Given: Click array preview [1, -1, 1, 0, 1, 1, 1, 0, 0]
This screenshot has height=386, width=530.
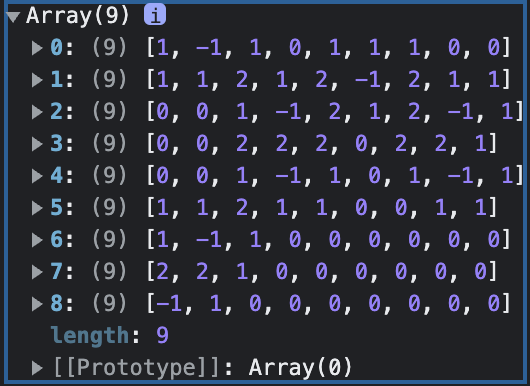Looking at the screenshot, I should coord(328,48).
